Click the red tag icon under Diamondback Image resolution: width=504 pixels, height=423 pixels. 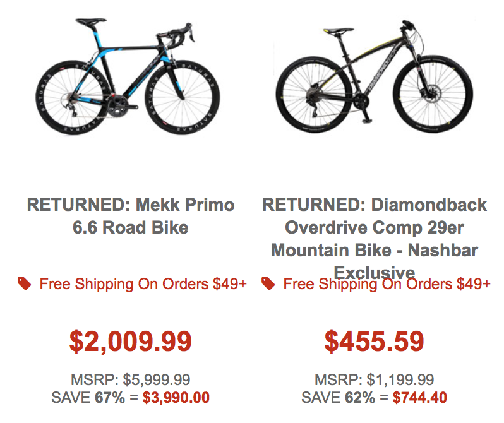pyautogui.click(x=268, y=283)
